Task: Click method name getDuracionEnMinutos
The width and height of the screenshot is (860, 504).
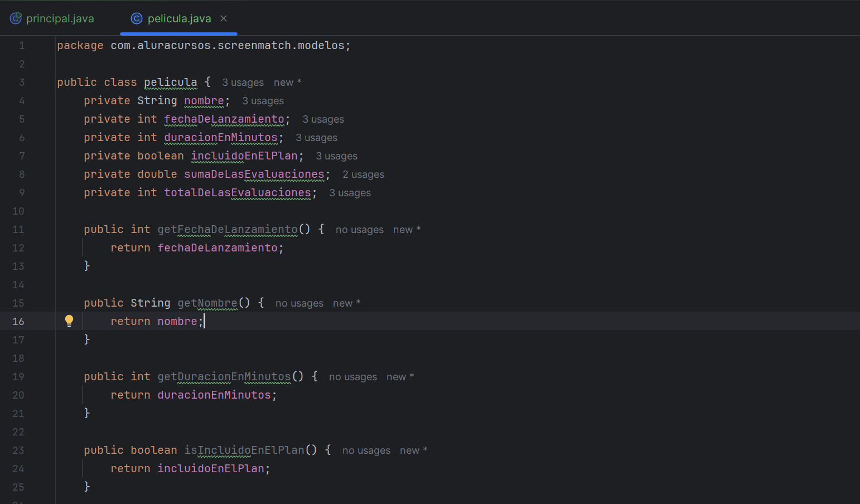Action: click(224, 376)
